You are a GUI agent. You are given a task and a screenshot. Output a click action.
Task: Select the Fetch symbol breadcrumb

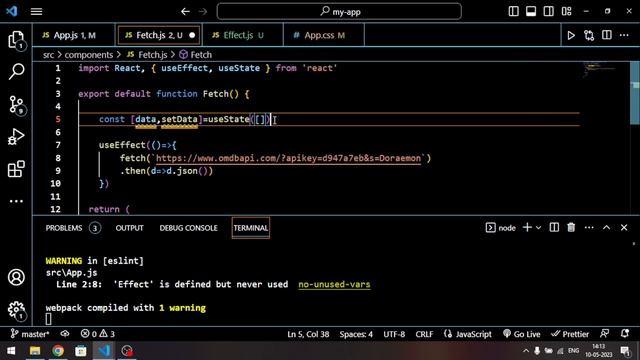click(196, 55)
